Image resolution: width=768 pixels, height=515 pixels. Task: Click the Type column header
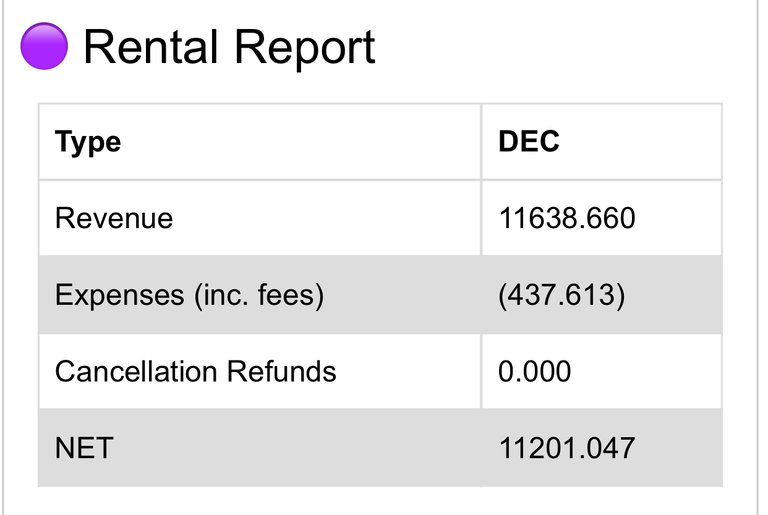click(x=88, y=142)
